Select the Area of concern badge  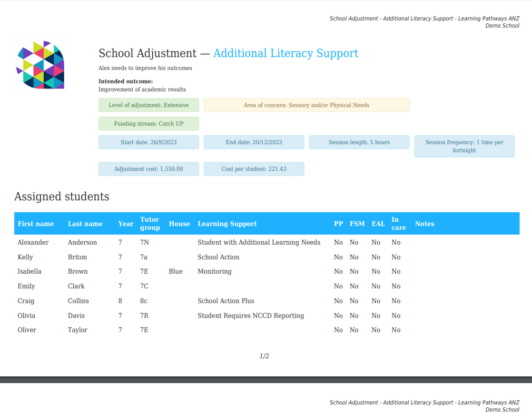tap(306, 105)
